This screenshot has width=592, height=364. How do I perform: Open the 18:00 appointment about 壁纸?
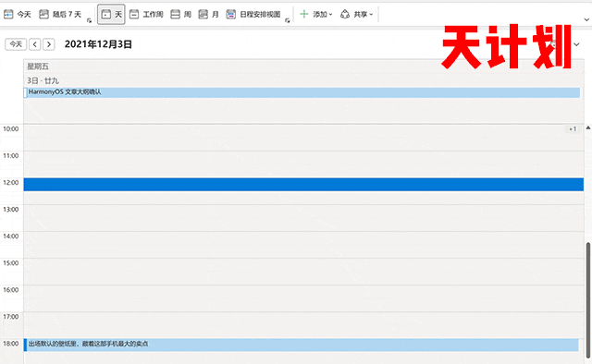coord(302,345)
